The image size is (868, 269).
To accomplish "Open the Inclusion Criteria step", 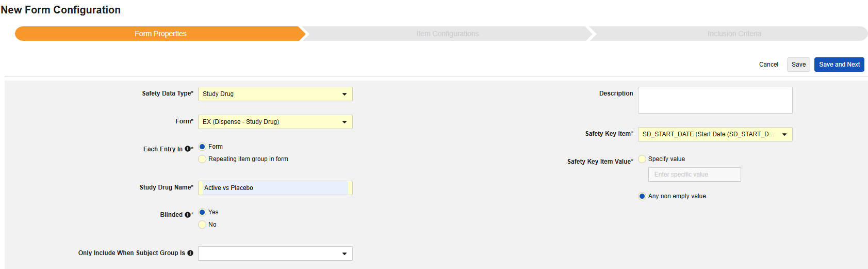I will [x=734, y=34].
